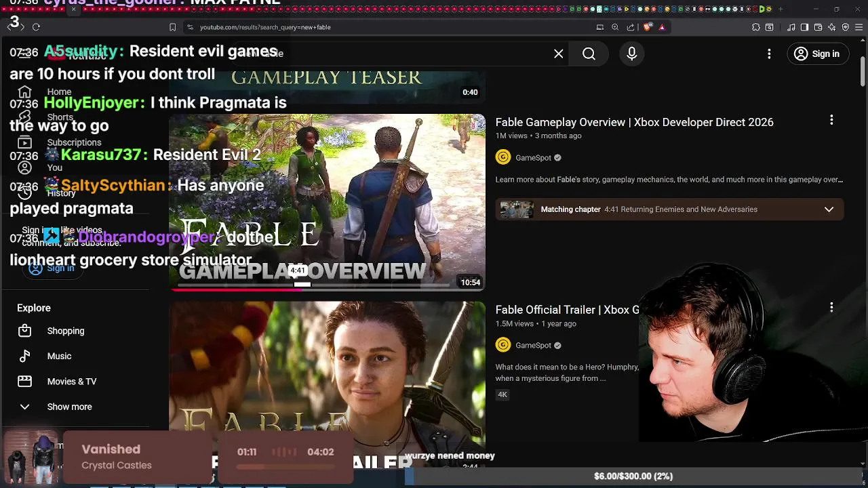868x488 pixels.
Task: Open more actions menu for Fable Gameplay Overview
Action: [x=831, y=120]
